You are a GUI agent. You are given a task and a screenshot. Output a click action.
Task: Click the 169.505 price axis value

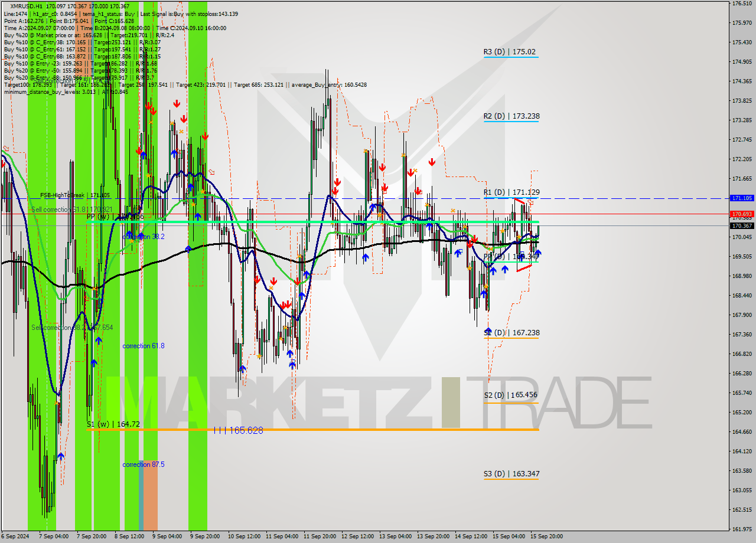tap(741, 257)
